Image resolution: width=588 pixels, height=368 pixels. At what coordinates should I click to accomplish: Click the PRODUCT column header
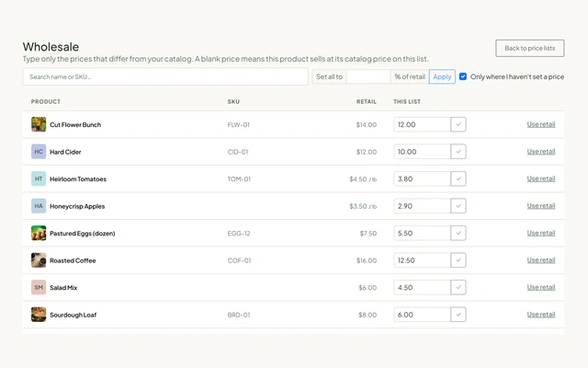(46, 102)
